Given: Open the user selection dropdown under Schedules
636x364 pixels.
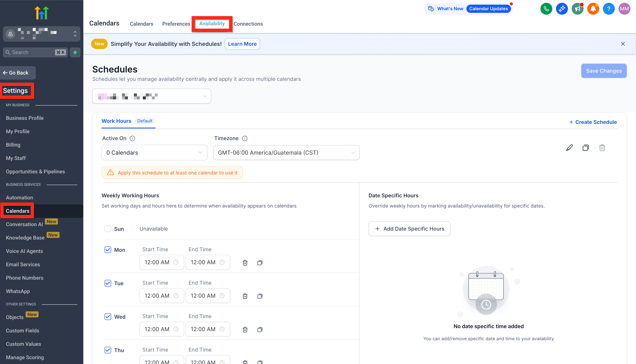Looking at the screenshot, I should pos(152,96).
